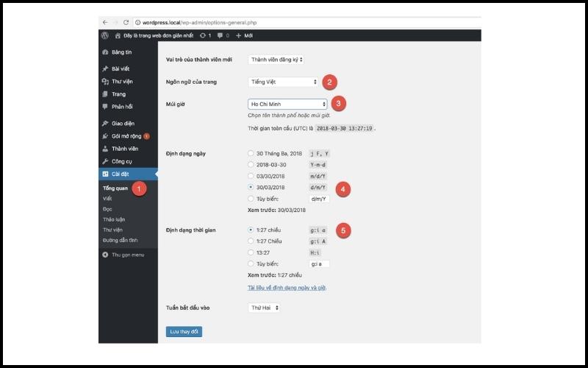The image size is (588, 368).
Task: Open the Múi giờ Ho Chi Minh dropdown
Action: [x=287, y=104]
